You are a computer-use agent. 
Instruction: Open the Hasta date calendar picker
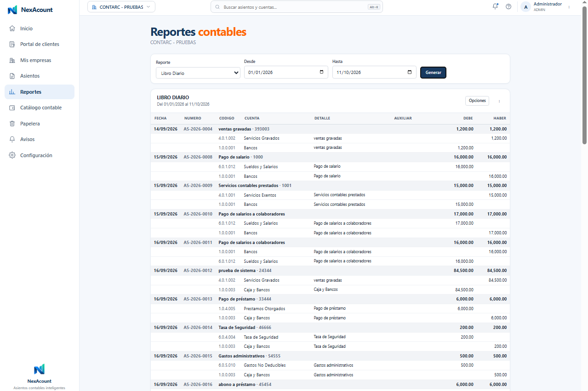[410, 72]
